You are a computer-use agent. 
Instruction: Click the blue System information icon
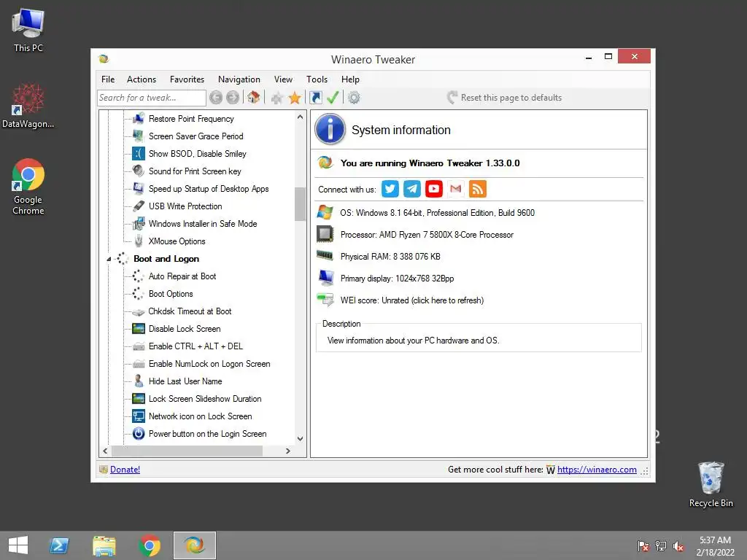point(330,129)
